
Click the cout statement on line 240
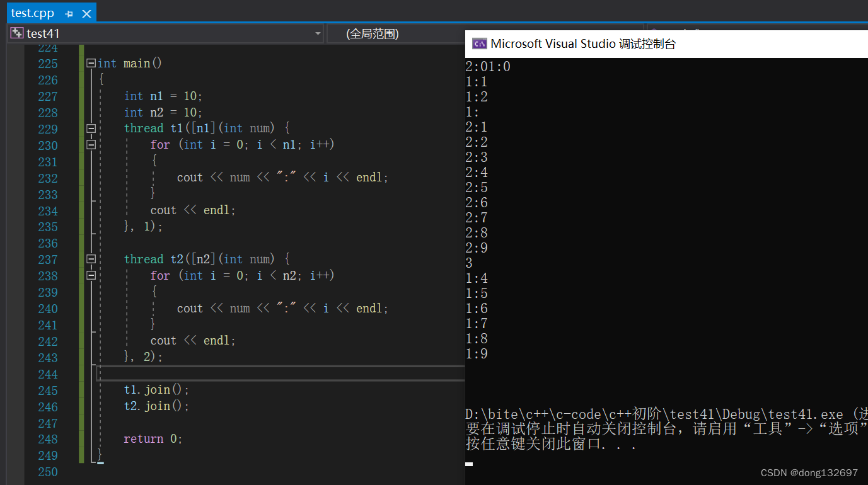282,309
